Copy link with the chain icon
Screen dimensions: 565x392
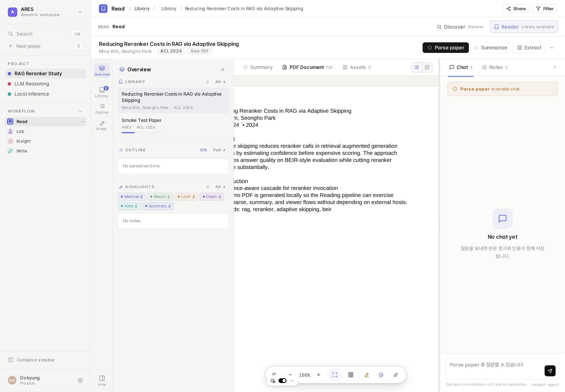pos(396,375)
